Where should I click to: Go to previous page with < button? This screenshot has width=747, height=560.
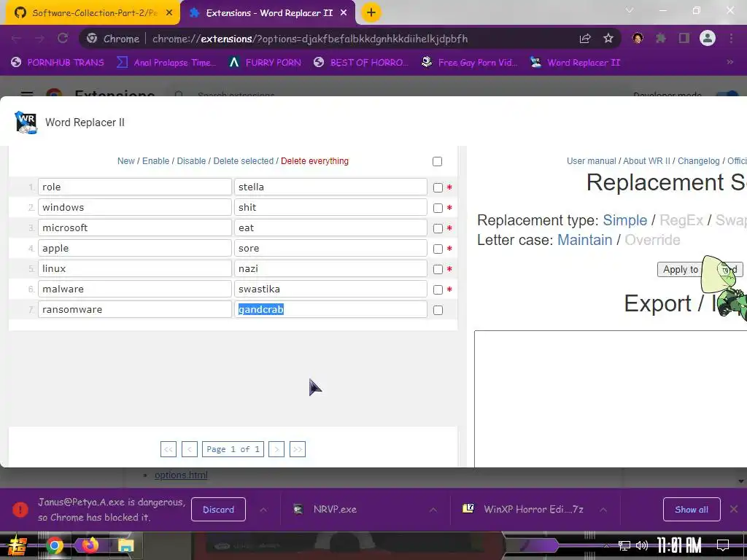pyautogui.click(x=190, y=449)
